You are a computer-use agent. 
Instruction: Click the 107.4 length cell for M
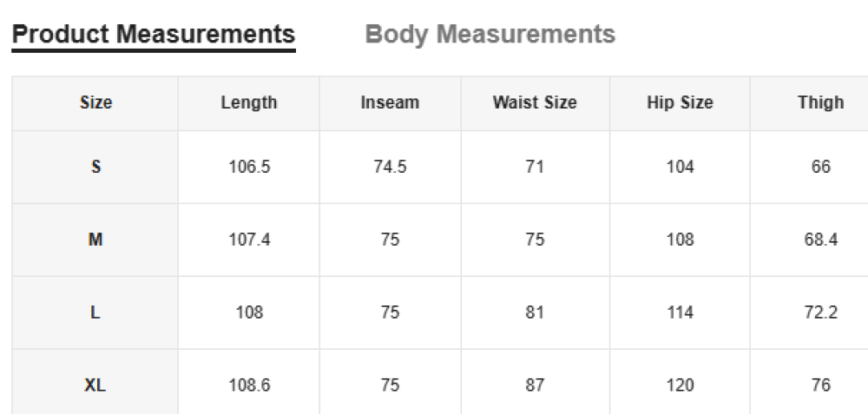249,240
